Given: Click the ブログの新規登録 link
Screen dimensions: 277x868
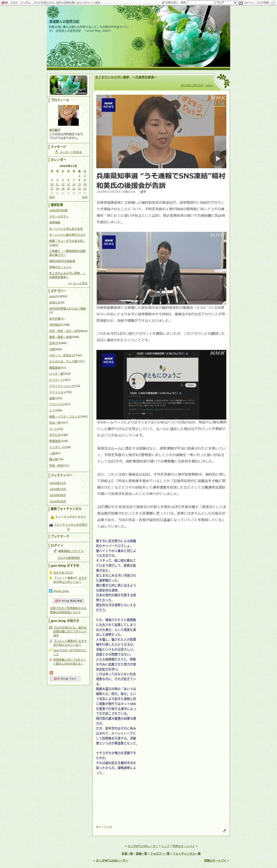Looking at the screenshot, I should [x=68, y=558].
